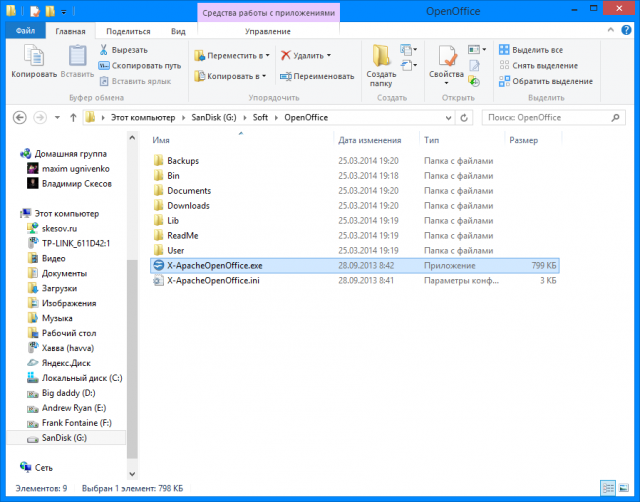This screenshot has width=640, height=502.
Task: Open quick access toolbar customize dropdown
Action: pyautogui.click(x=64, y=12)
